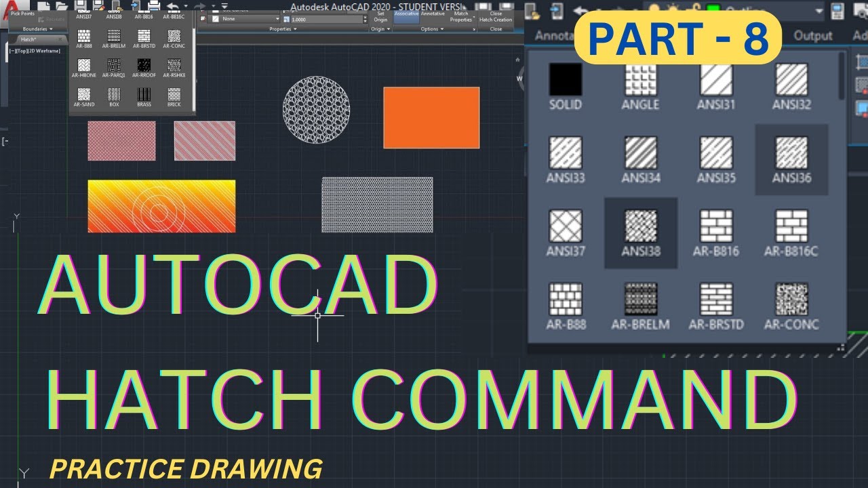This screenshot has height=488, width=868.
Task: Click Close Hatch Creation
Action: pos(496,16)
